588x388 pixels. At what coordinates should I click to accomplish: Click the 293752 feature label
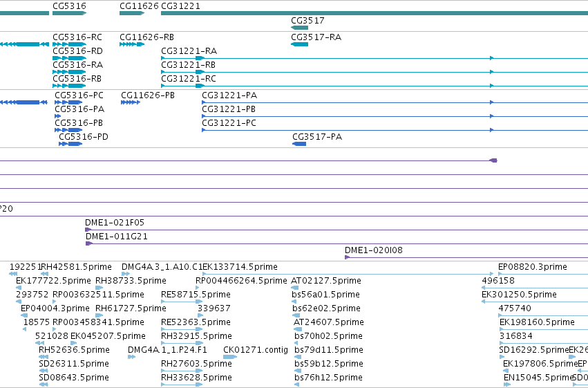click(32, 295)
